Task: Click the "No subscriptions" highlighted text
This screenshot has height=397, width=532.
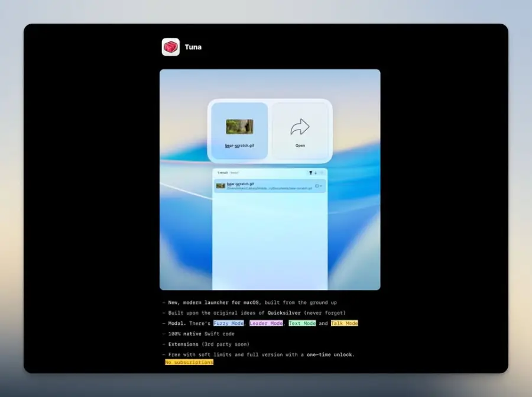Action: point(189,362)
